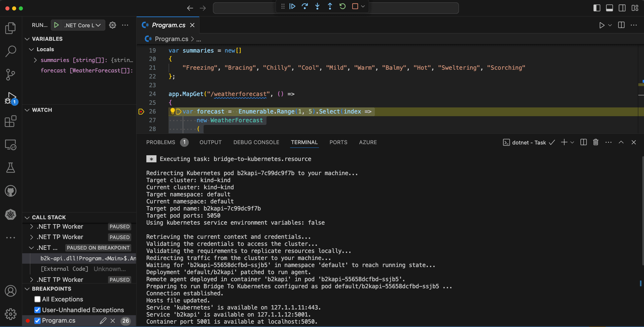Enable the All Exceptions breakpoint checkbox
644x327 pixels.
(x=37, y=299)
